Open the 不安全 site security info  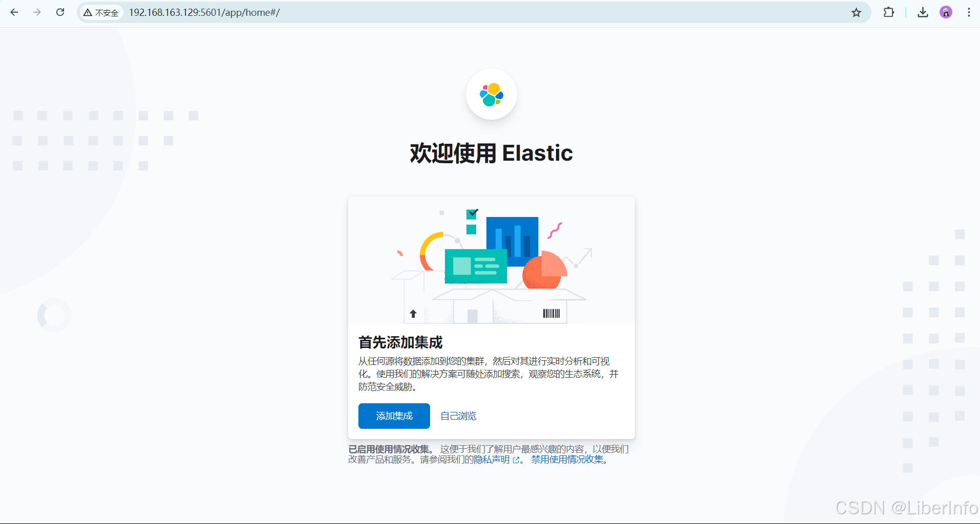pyautogui.click(x=101, y=13)
